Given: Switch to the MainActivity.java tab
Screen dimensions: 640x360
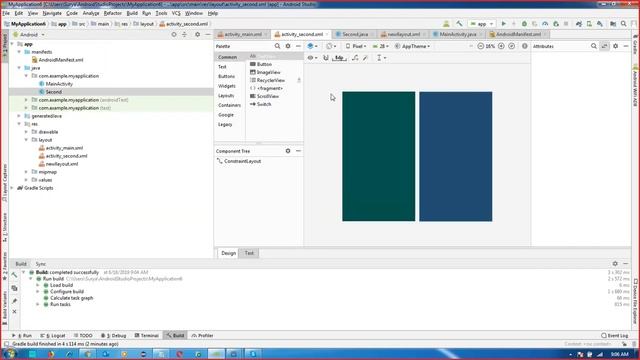Looking at the screenshot, I should pyautogui.click(x=458, y=34).
